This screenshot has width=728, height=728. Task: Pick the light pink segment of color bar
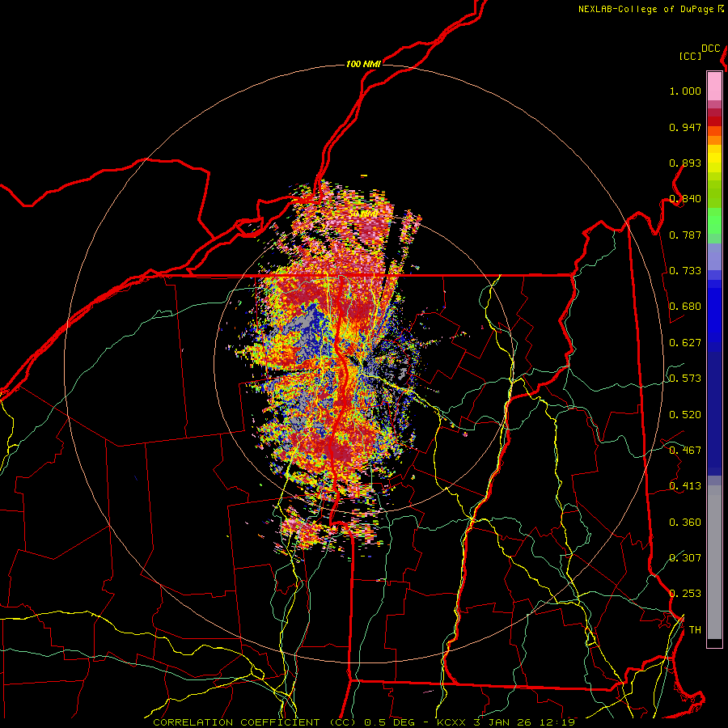(x=714, y=87)
